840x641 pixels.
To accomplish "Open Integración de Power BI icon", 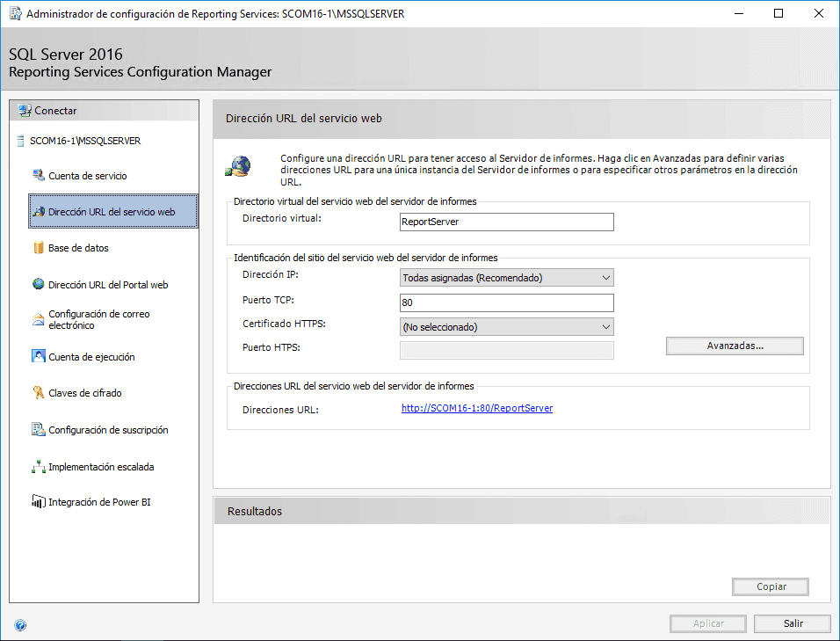I will [x=38, y=502].
